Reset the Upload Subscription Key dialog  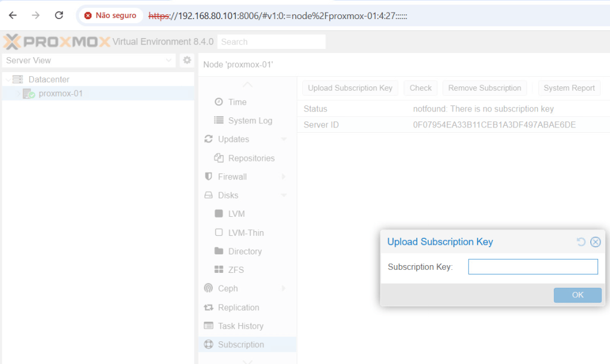click(581, 242)
